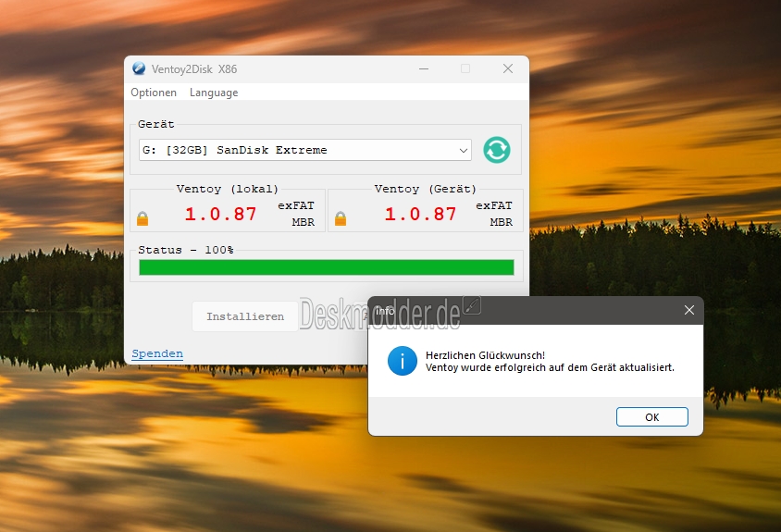This screenshot has width=781, height=532.
Task: Click the 'Herzlichen Glückwunsch!' message text
Action: (x=485, y=355)
